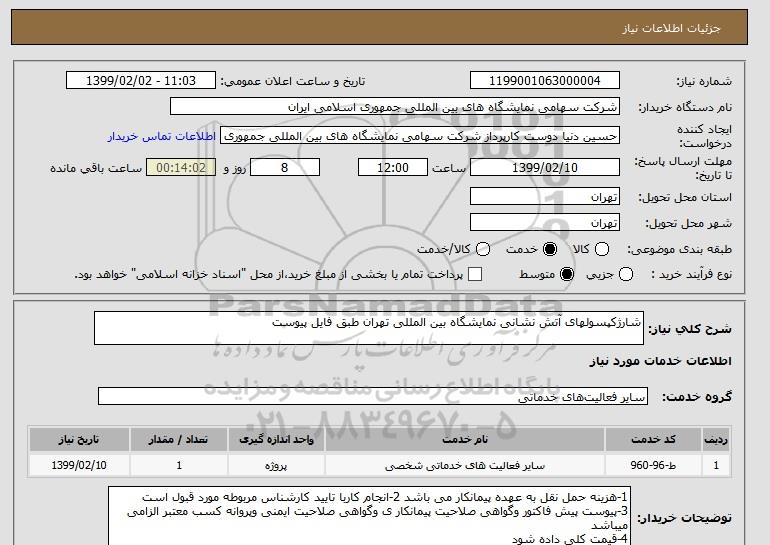Click the جزئیات اطلاعات نیاز header title
The image size is (770, 545).
point(671,28)
